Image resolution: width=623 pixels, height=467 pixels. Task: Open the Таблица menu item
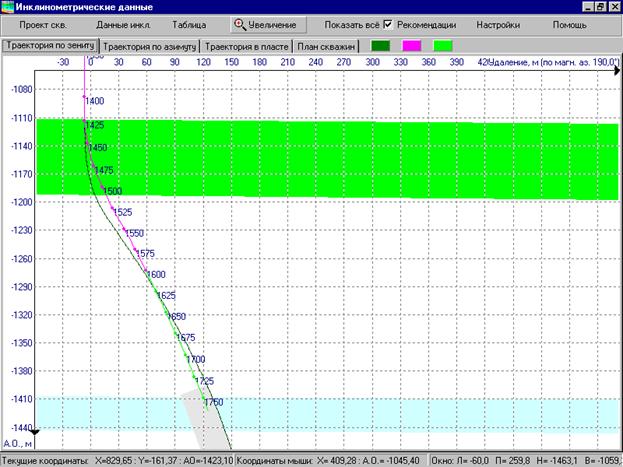189,25
